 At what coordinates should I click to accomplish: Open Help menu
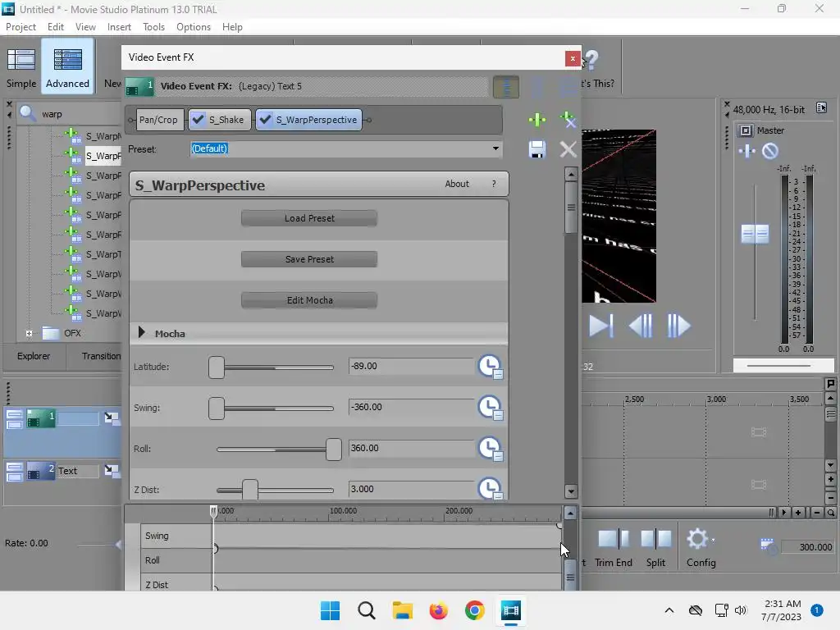232,27
